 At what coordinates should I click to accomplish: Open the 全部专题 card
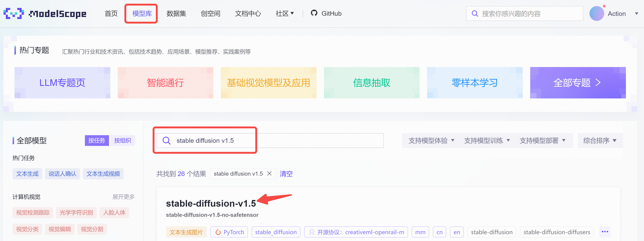[x=578, y=83]
